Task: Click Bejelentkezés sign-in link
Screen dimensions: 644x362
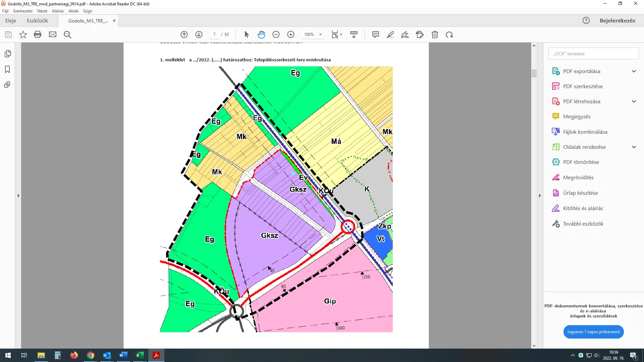Action: click(617, 21)
